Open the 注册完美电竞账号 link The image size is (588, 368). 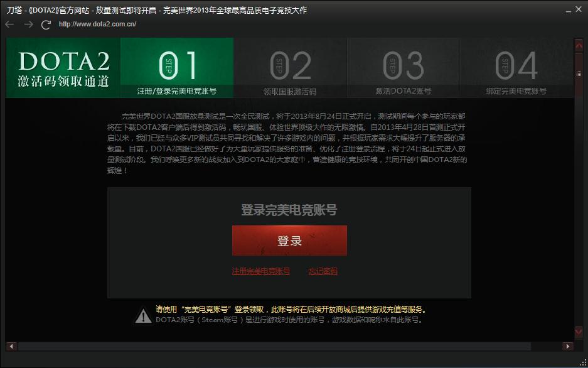(260, 271)
